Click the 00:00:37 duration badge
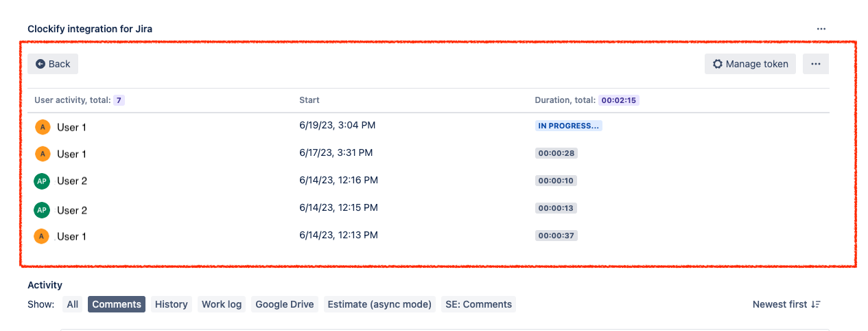This screenshot has width=868, height=331. click(556, 236)
